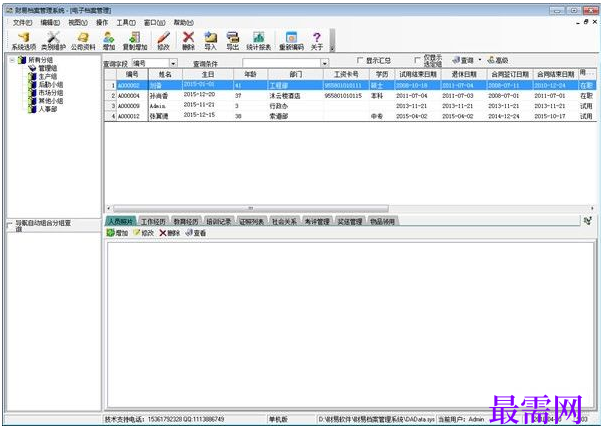Select the row named Admin
The height and width of the screenshot is (441, 601).
point(350,106)
